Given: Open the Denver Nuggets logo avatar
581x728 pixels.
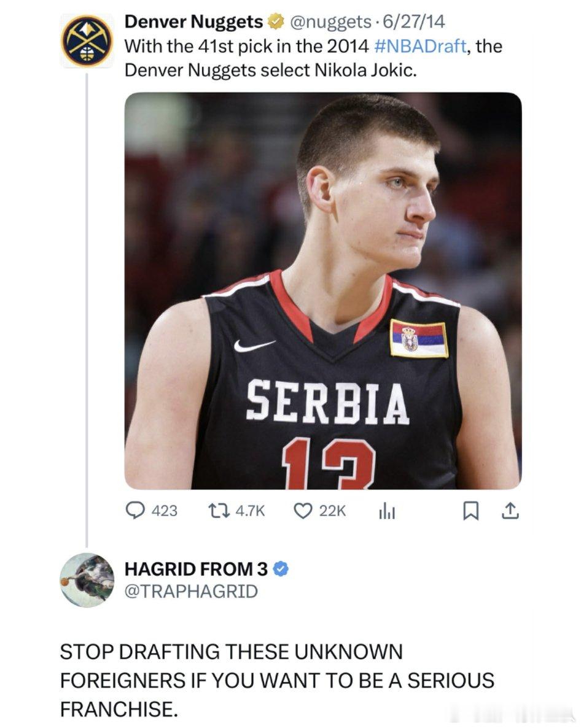Looking at the screenshot, I should click(87, 41).
